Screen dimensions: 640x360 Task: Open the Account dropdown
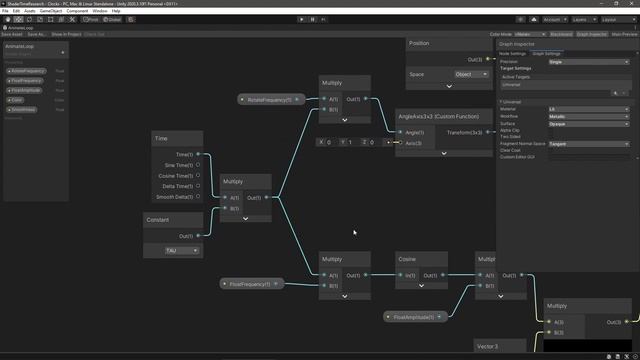[x=555, y=20]
